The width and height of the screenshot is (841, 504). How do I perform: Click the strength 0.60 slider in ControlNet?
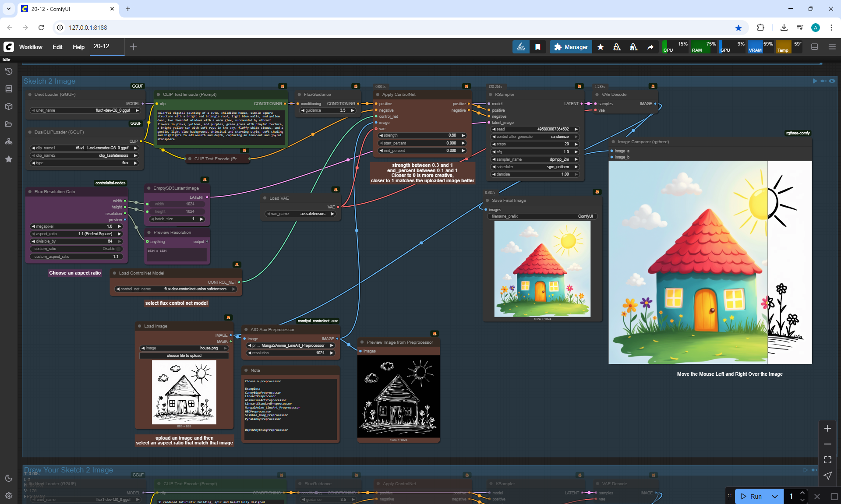coord(422,135)
